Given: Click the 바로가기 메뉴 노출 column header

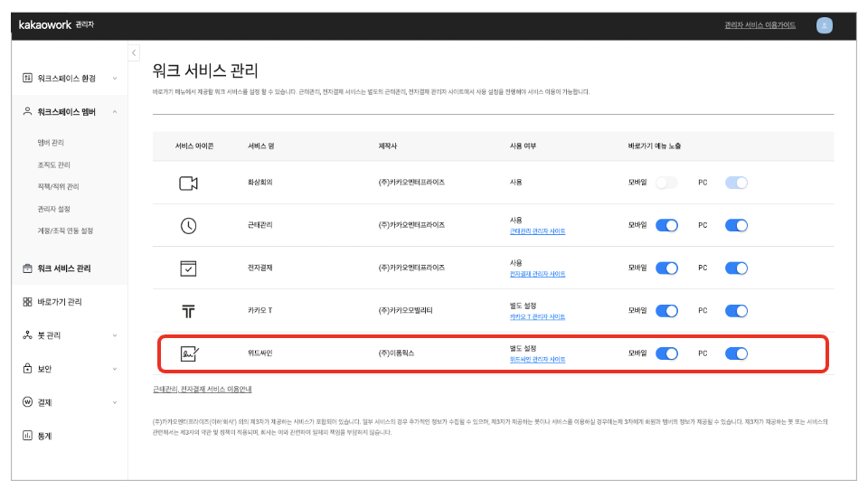Looking at the screenshot, I should pos(655,146).
